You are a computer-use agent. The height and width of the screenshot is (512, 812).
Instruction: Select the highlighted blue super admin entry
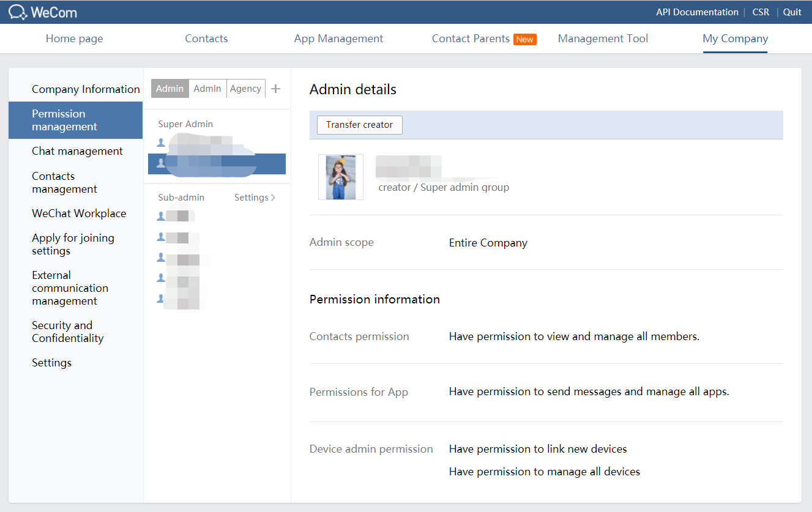coord(217,163)
